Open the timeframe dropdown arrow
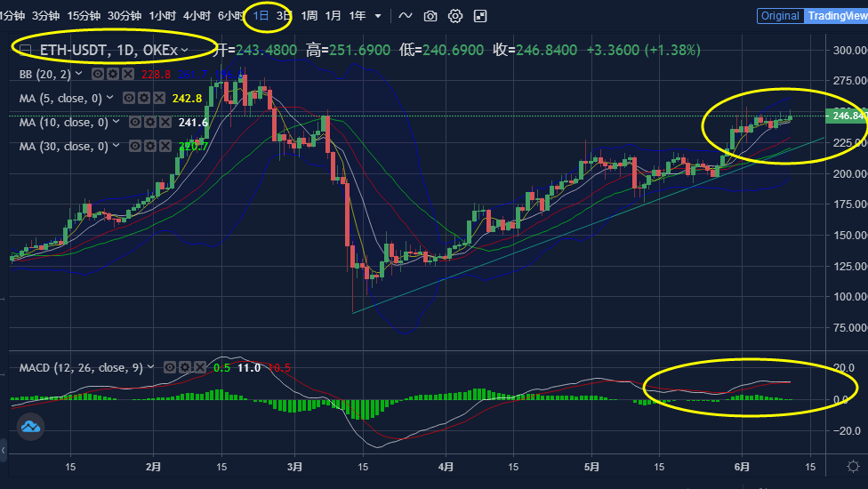868x489 pixels. point(378,16)
